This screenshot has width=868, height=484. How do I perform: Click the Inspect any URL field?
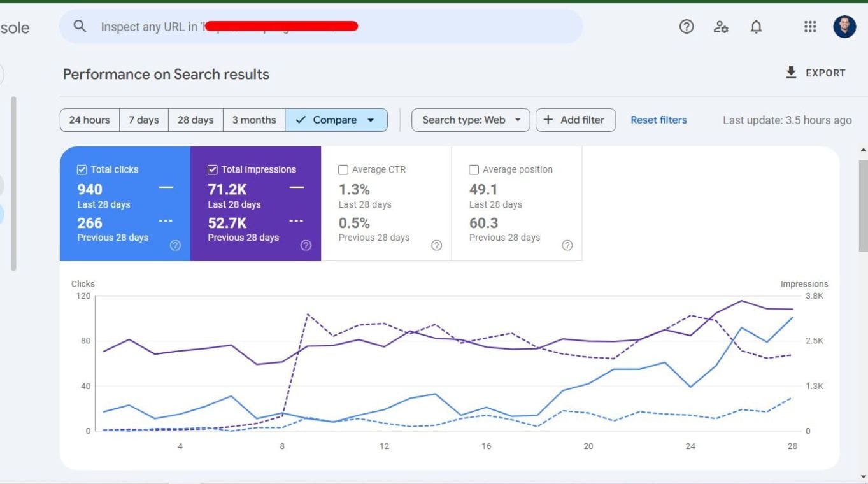coord(318,26)
